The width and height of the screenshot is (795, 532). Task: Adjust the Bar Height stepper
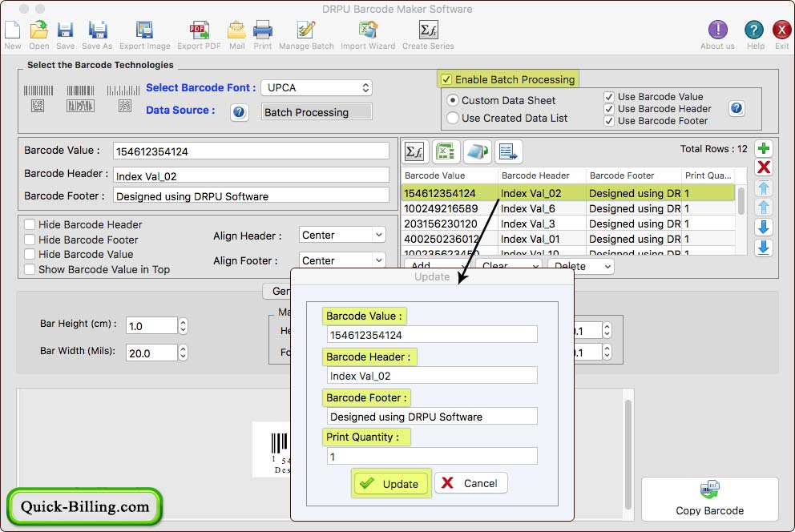point(183,326)
